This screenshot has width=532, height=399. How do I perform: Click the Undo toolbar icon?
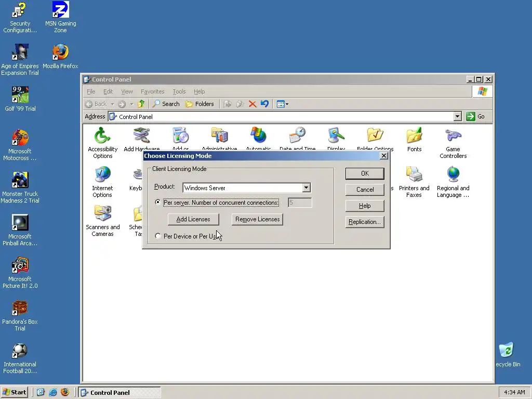tap(264, 104)
